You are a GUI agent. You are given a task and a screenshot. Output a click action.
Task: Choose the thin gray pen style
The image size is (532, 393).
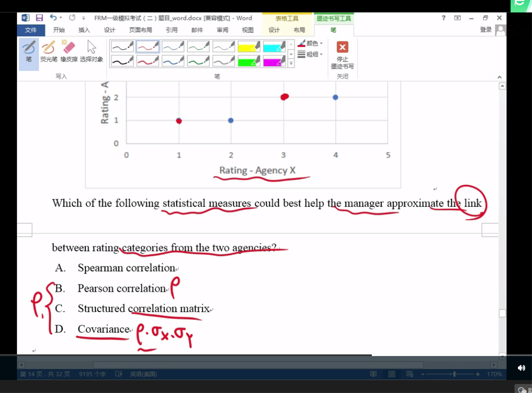(x=223, y=46)
